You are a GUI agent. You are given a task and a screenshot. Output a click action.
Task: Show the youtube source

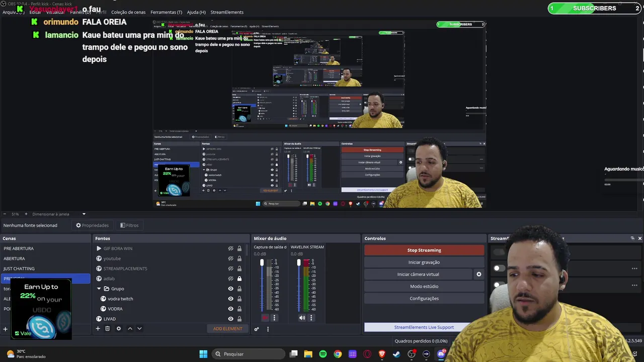231,258
